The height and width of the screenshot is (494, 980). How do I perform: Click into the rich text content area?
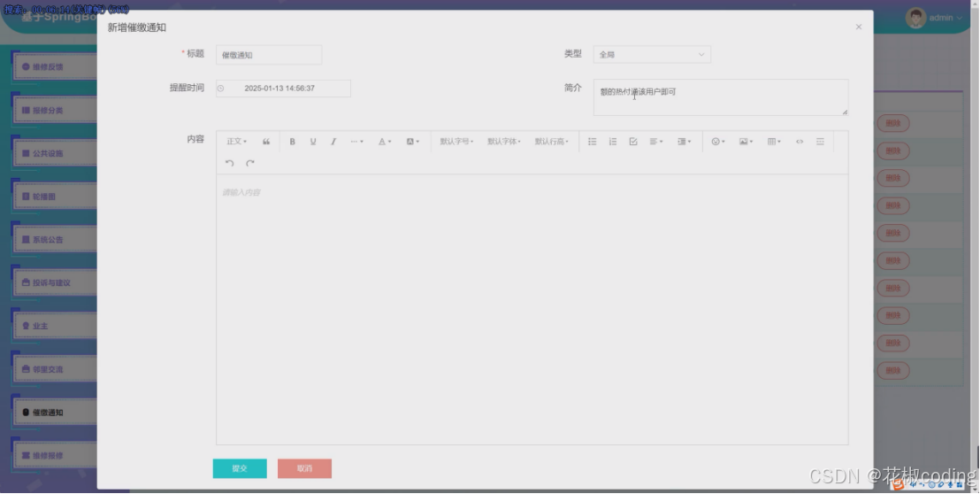(532, 309)
